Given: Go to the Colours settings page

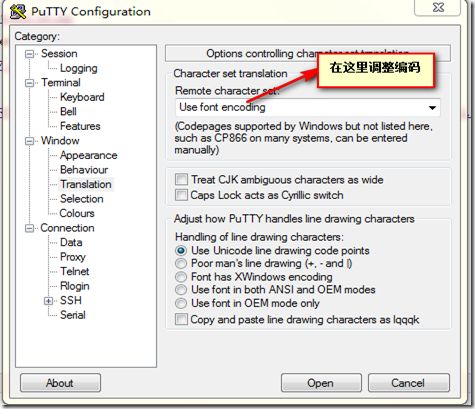Looking at the screenshot, I should tap(77, 213).
